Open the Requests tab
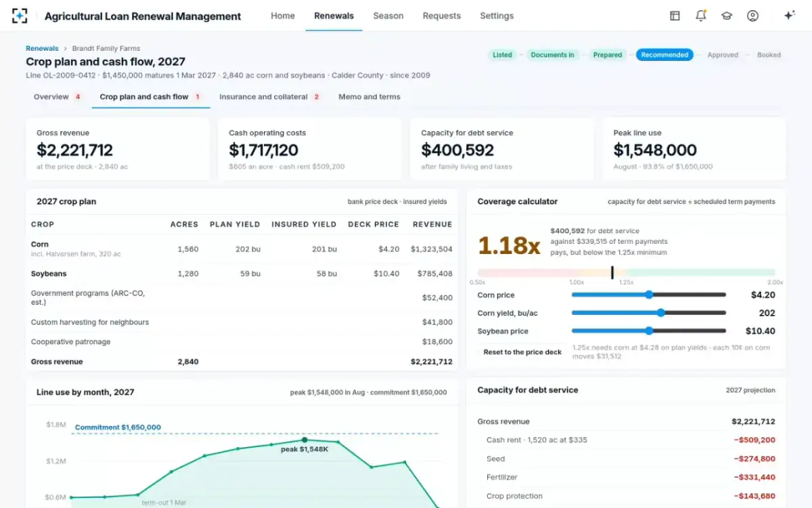 [442, 16]
